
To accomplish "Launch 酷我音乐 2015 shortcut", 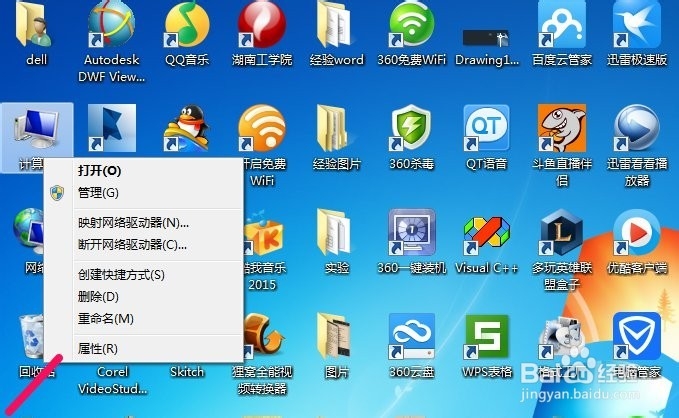I will coord(263,234).
